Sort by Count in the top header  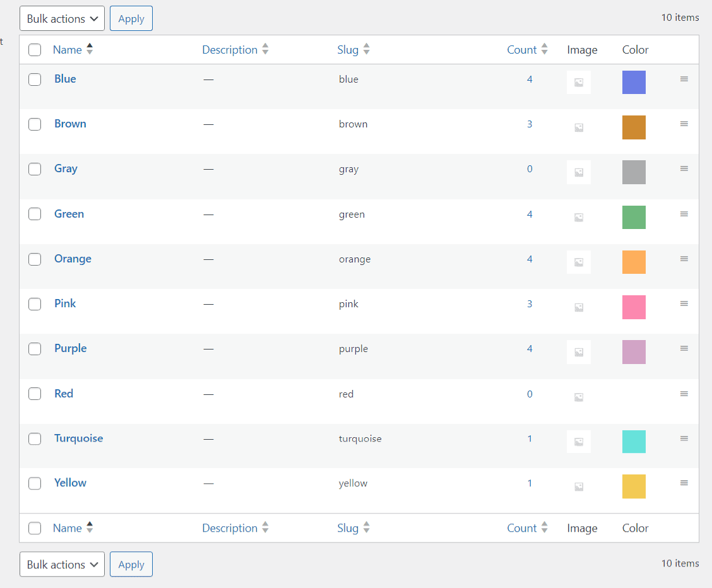point(527,49)
